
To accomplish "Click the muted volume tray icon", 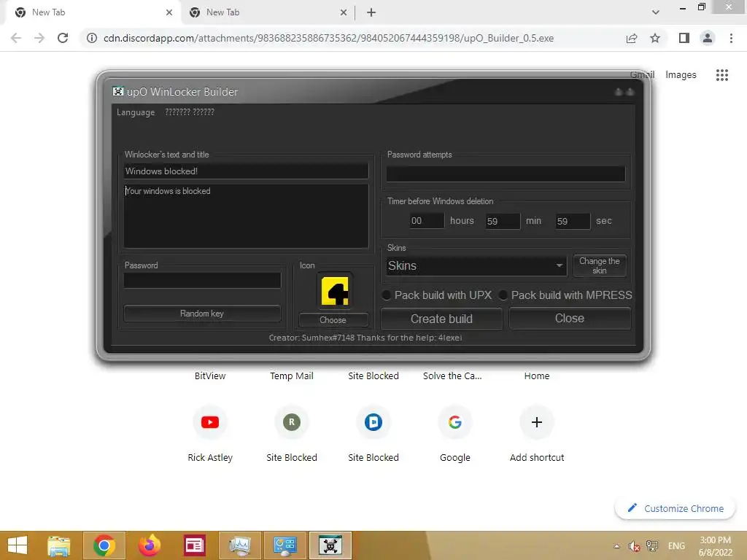I will point(634,546).
